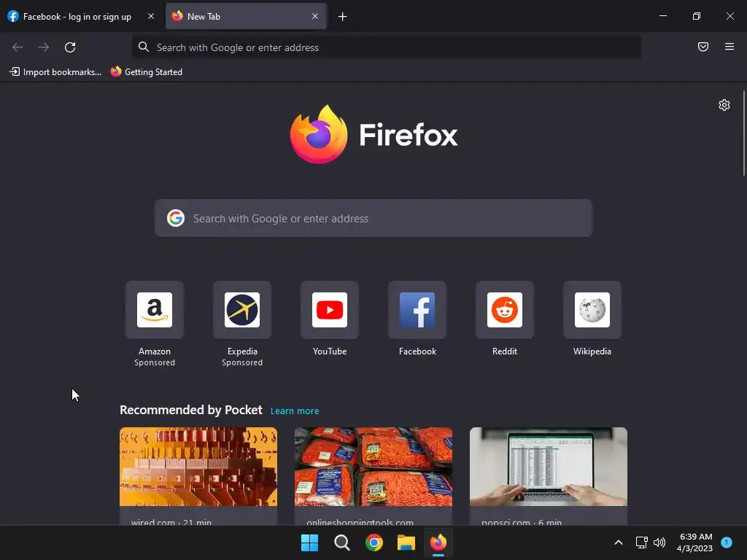The height and width of the screenshot is (560, 747).
Task: Click Learn more Pocket link
Action: coord(295,411)
